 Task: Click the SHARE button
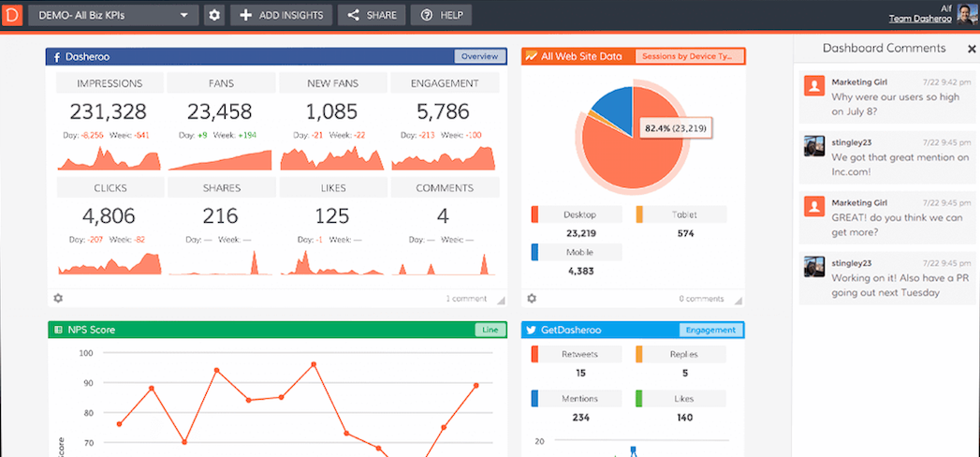click(372, 15)
